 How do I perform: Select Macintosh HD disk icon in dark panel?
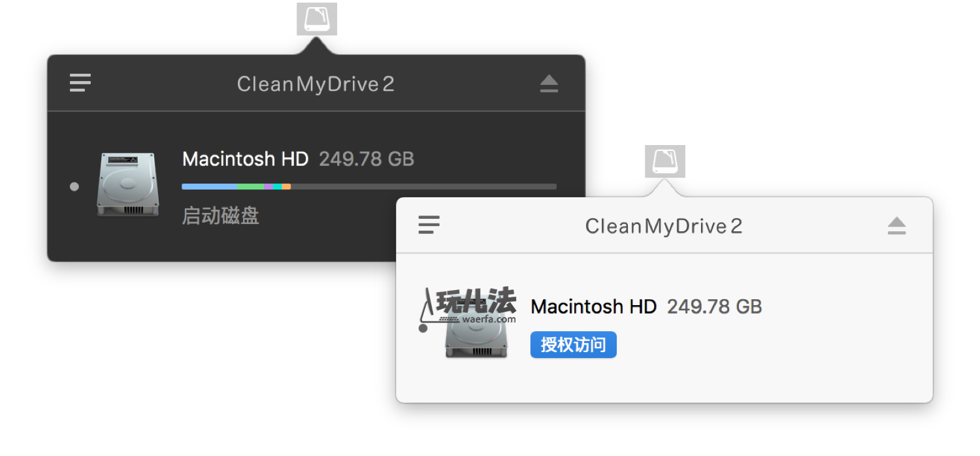click(x=128, y=185)
